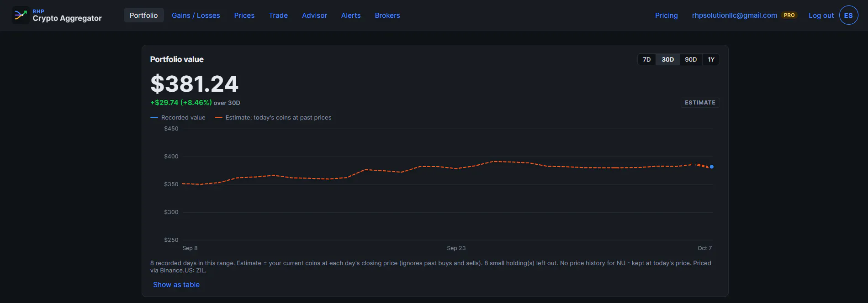Image resolution: width=868 pixels, height=303 pixels.
Task: Click the $250 y-axis label
Action: (x=171, y=240)
